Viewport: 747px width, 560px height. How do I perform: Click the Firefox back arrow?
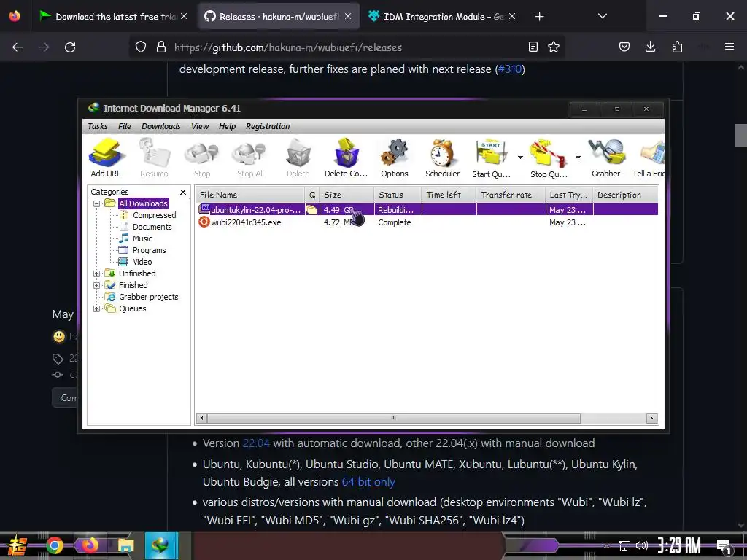pos(18,47)
